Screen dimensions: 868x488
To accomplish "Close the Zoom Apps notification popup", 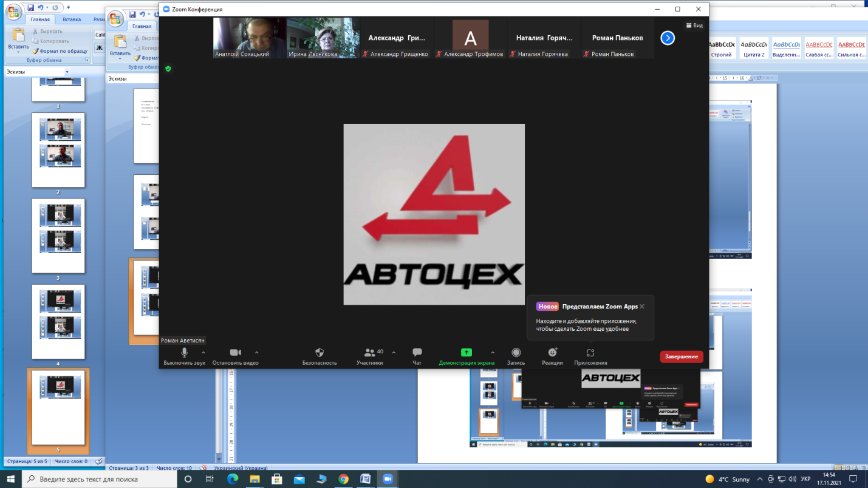I will click(x=642, y=307).
